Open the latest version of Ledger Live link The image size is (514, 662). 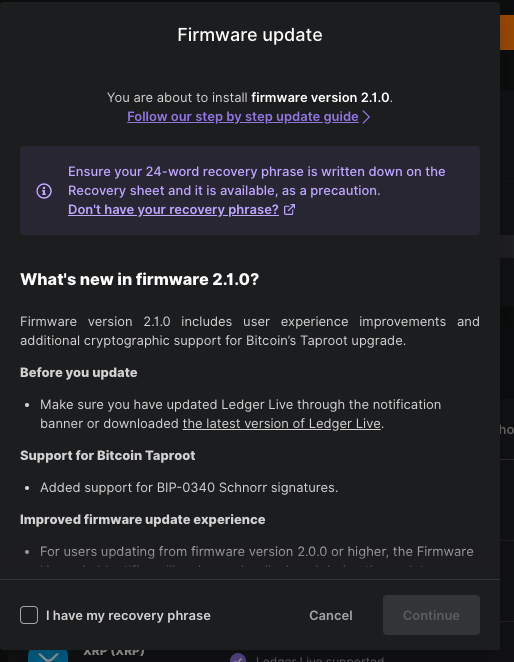click(x=282, y=423)
